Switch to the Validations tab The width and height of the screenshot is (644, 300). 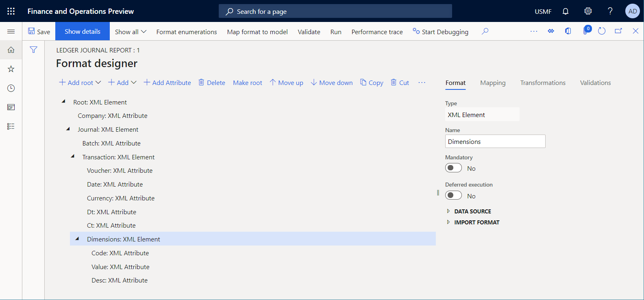(595, 83)
